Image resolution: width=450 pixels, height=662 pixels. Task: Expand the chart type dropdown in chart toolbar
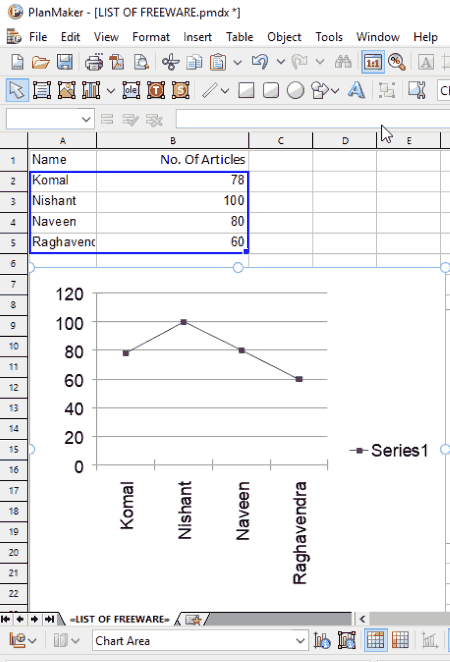pyautogui.click(x=32, y=641)
